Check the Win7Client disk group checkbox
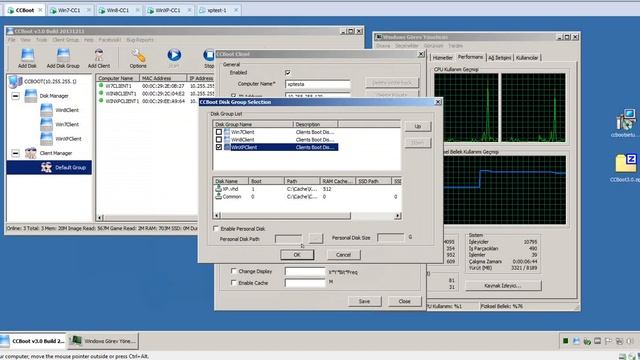 pyautogui.click(x=219, y=132)
